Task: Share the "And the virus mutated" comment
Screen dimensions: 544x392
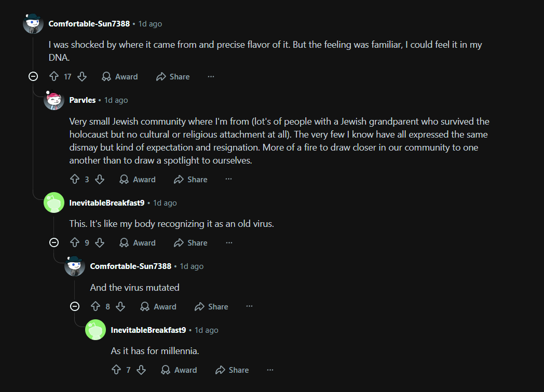Action: click(211, 307)
